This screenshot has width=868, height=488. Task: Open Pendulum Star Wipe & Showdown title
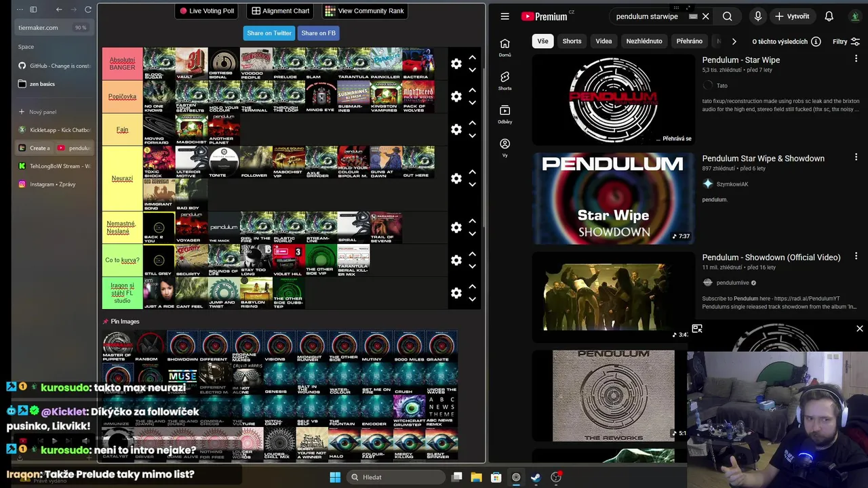coord(763,159)
